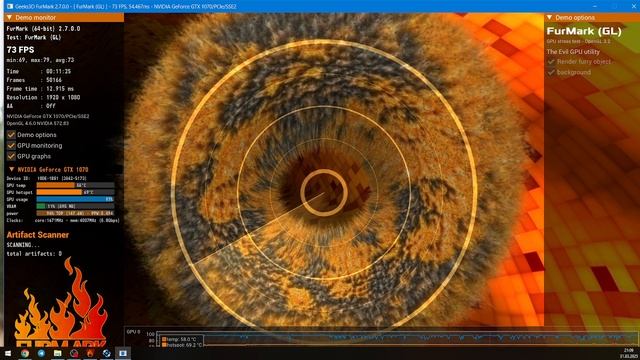Toggle the GPU monitoring checkbox
This screenshot has width=640, height=360.
click(x=11, y=145)
